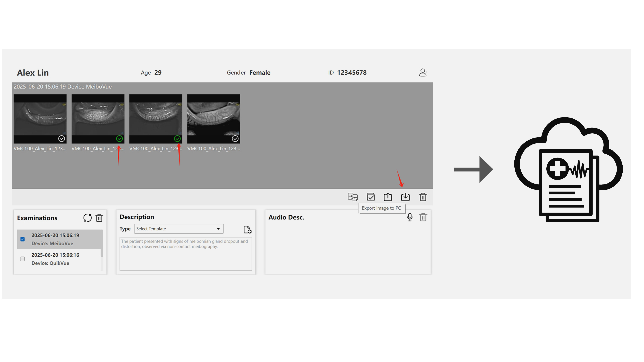Delete selected images with toolbar trash icon
The image size is (644, 362).
(423, 197)
